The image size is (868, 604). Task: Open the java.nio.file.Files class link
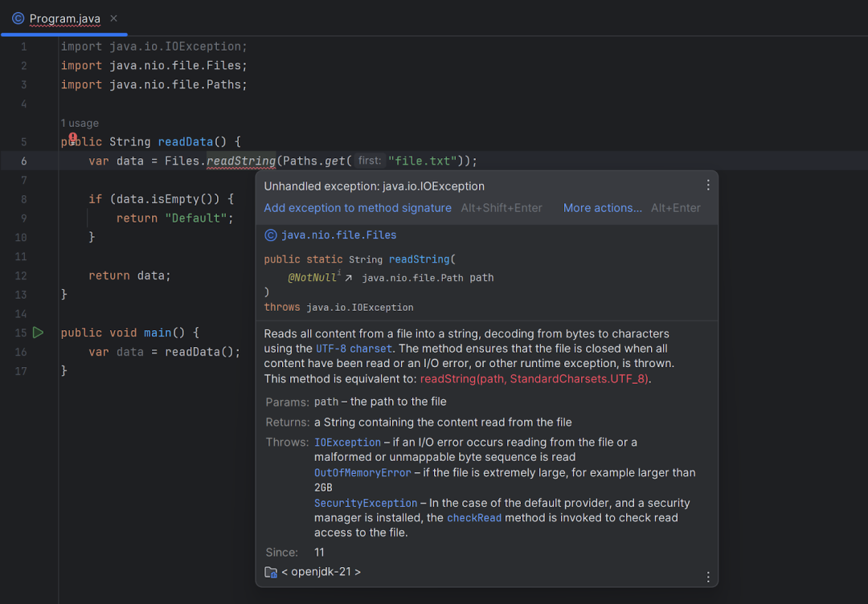tap(339, 235)
